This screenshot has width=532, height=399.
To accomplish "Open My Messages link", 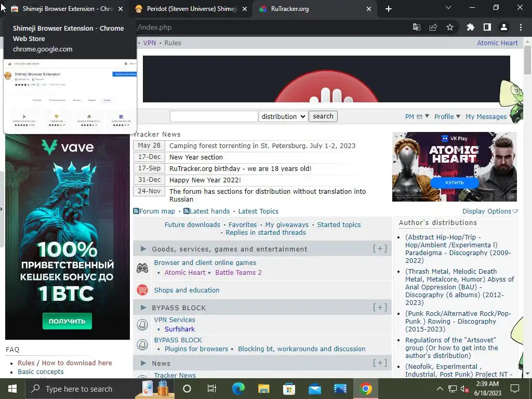I will (x=486, y=117).
